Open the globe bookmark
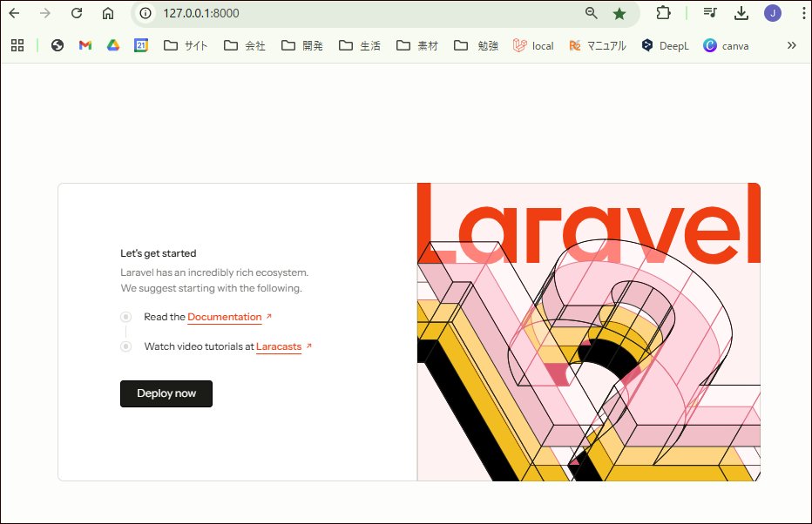The height and width of the screenshot is (524, 812). pyautogui.click(x=58, y=45)
